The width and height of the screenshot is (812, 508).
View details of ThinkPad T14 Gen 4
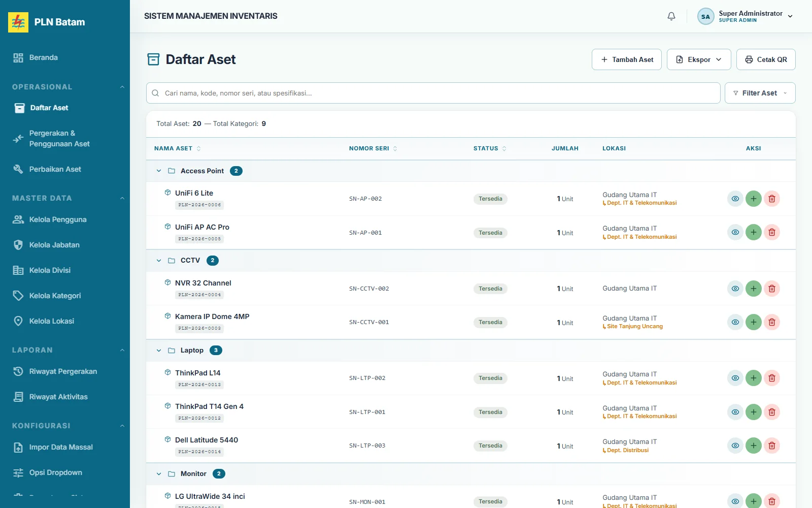click(x=735, y=412)
